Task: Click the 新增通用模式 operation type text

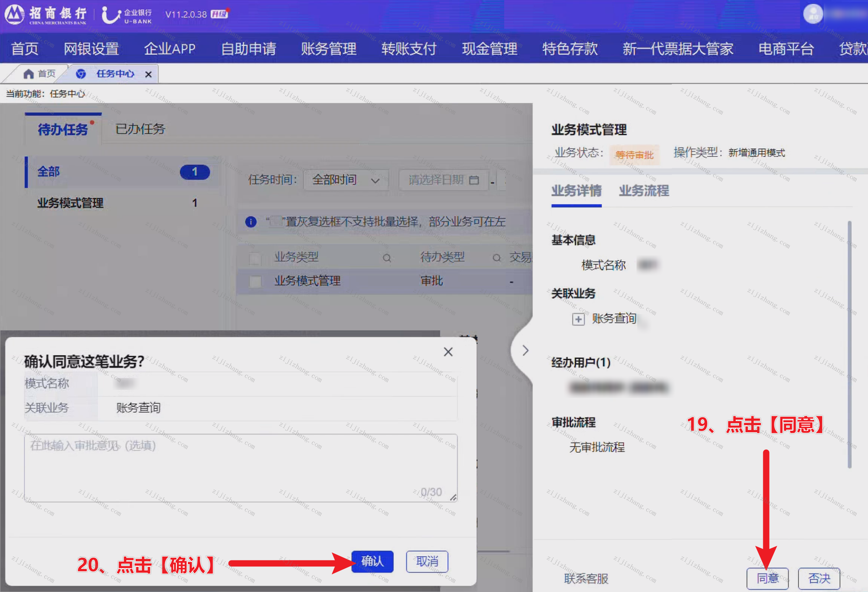Action: [x=757, y=153]
